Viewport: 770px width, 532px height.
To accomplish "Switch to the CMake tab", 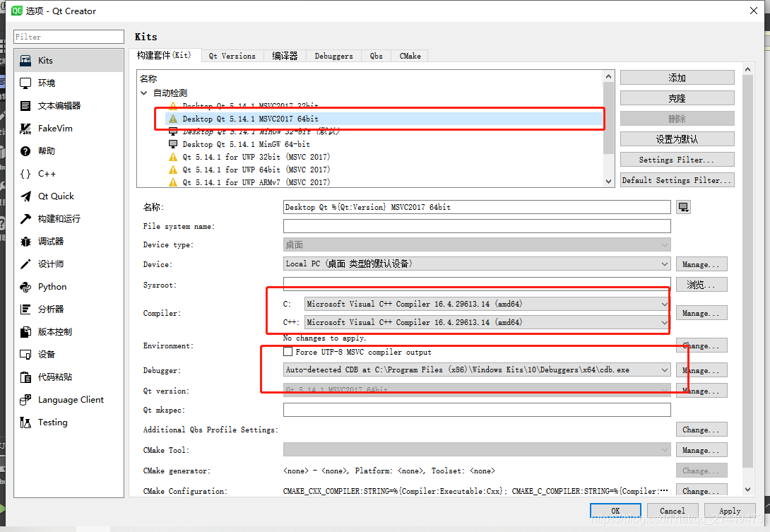I will click(410, 56).
